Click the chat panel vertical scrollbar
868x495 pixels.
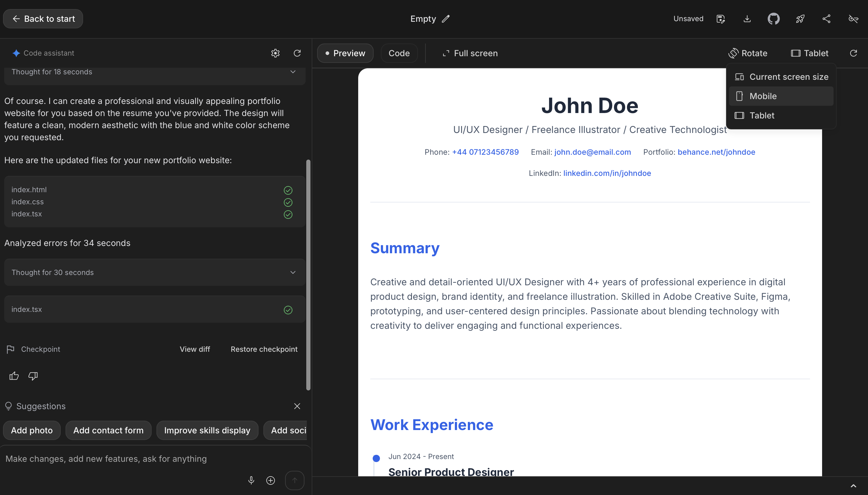pyautogui.click(x=308, y=275)
